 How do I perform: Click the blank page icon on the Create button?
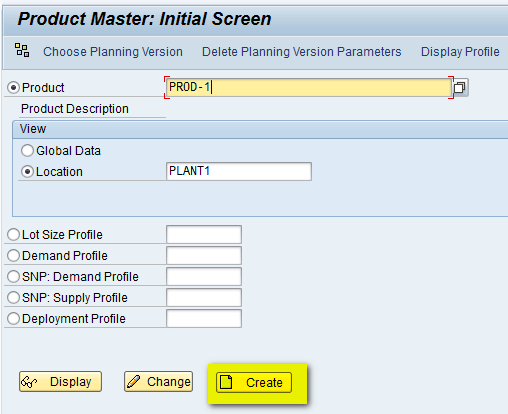(227, 382)
